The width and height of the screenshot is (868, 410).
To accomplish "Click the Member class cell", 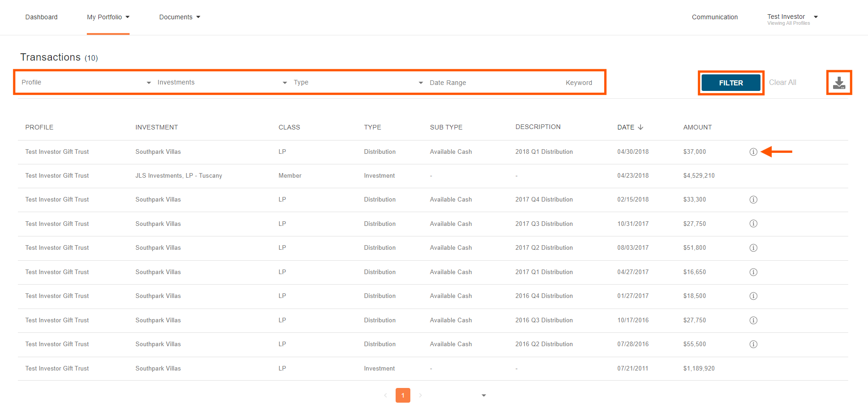I will point(290,176).
